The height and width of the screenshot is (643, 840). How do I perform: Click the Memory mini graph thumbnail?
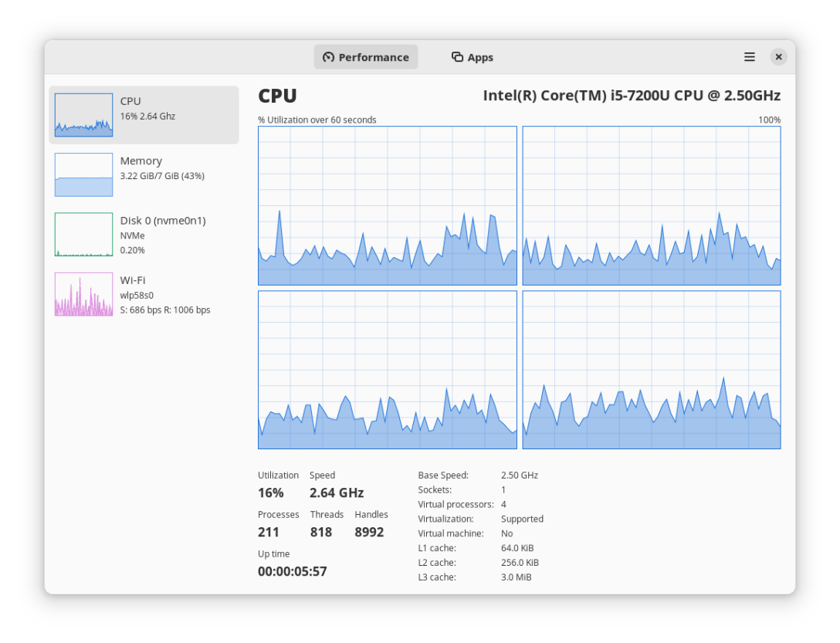point(83,174)
